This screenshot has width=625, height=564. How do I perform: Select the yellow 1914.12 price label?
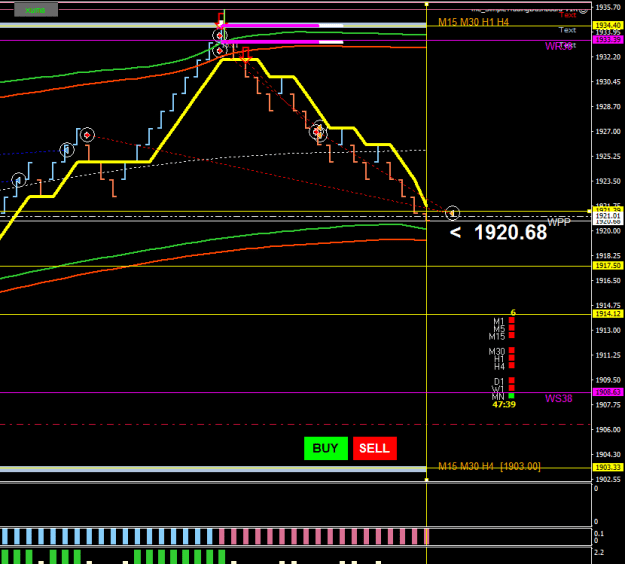608,314
